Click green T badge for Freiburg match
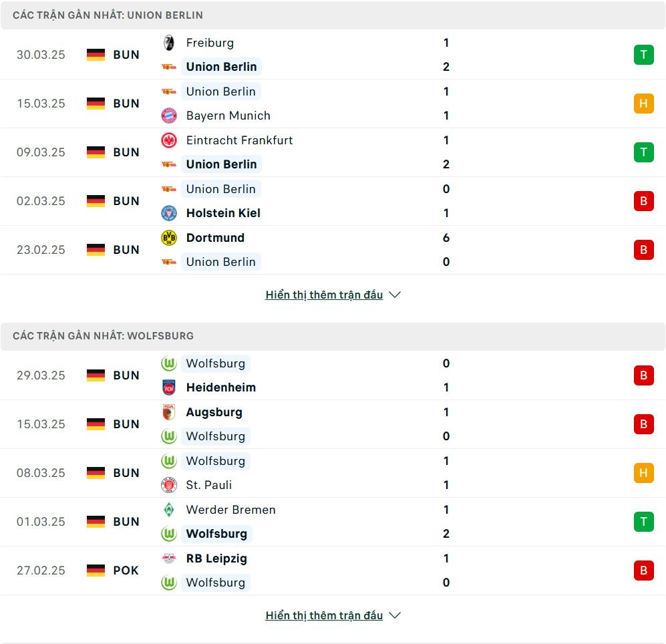 [643, 55]
